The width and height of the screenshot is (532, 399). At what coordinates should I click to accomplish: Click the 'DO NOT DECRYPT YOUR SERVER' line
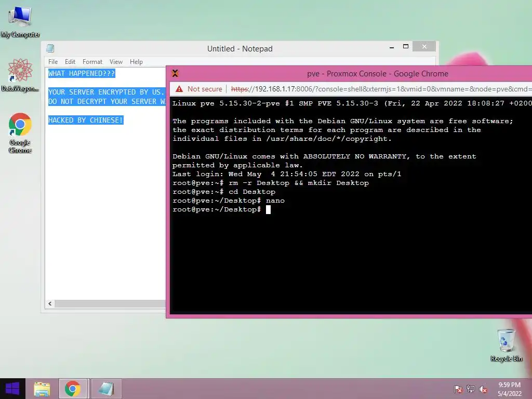(x=107, y=101)
